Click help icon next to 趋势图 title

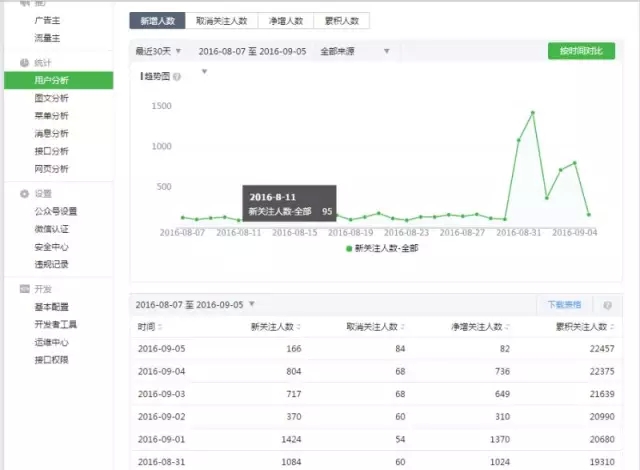pos(177,76)
